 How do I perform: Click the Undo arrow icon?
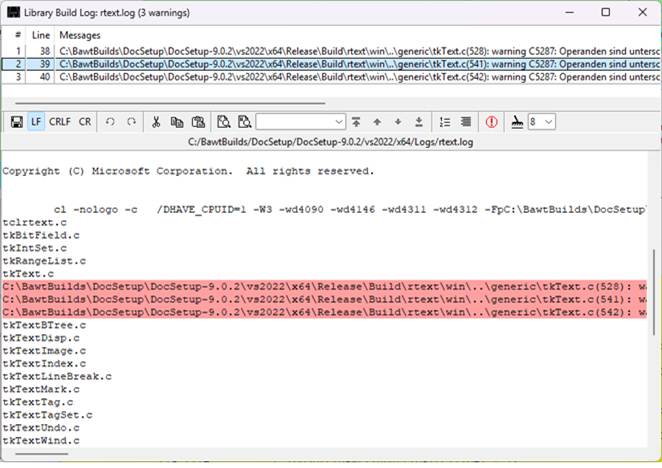[109, 121]
